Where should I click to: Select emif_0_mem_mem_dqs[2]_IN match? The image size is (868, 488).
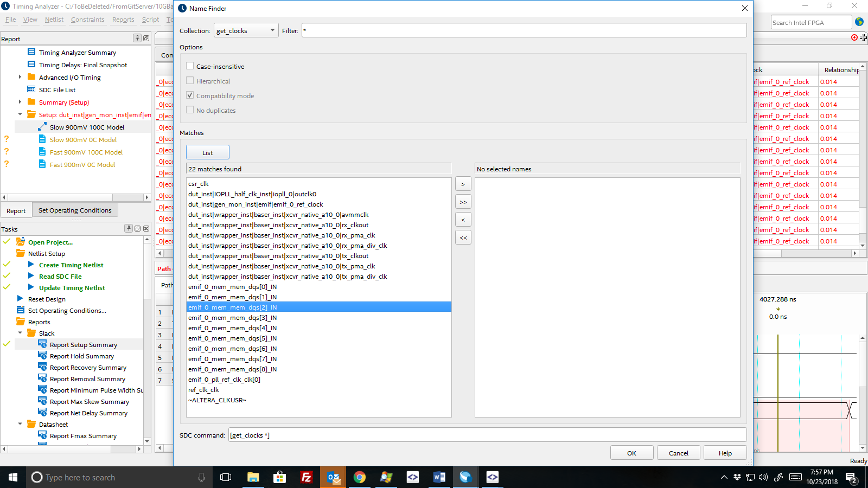(x=319, y=307)
